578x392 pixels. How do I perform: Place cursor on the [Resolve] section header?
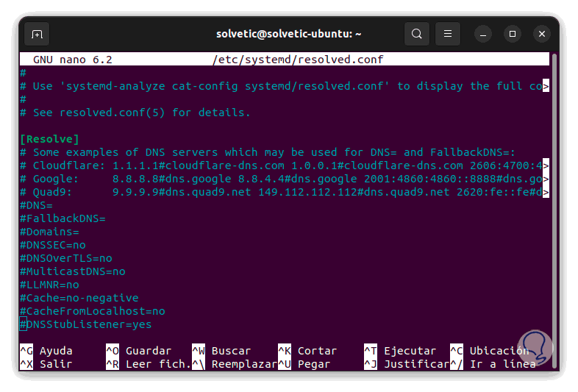pyautogui.click(x=49, y=139)
